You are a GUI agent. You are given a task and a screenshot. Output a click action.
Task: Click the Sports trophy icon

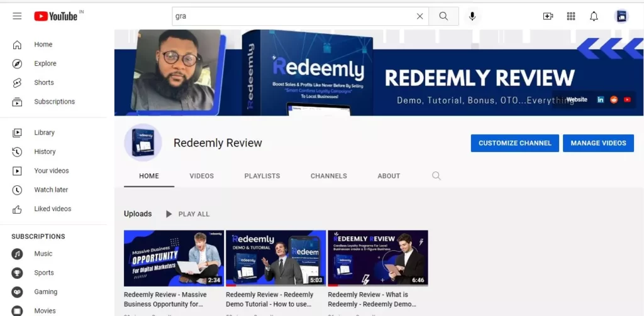[17, 273]
